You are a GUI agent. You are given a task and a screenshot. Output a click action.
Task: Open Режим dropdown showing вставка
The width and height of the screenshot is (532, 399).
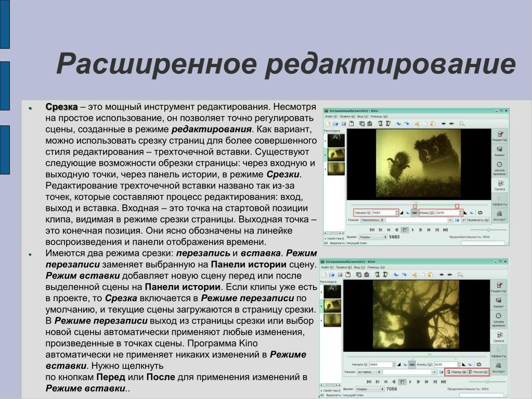(369, 372)
